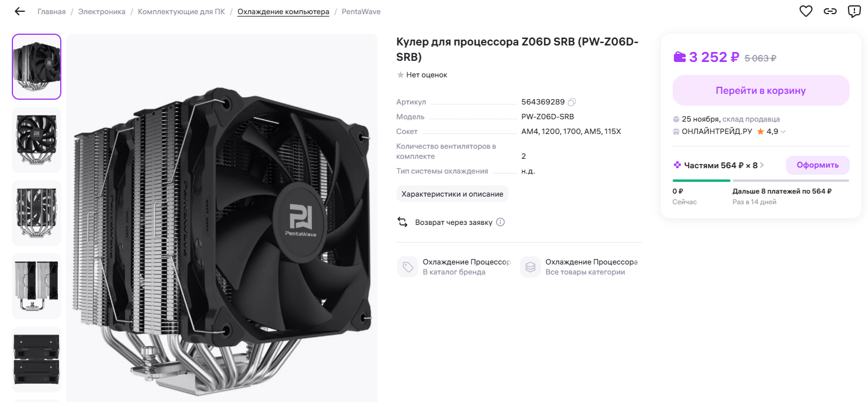Open Электроника breadcrumb

point(101,12)
